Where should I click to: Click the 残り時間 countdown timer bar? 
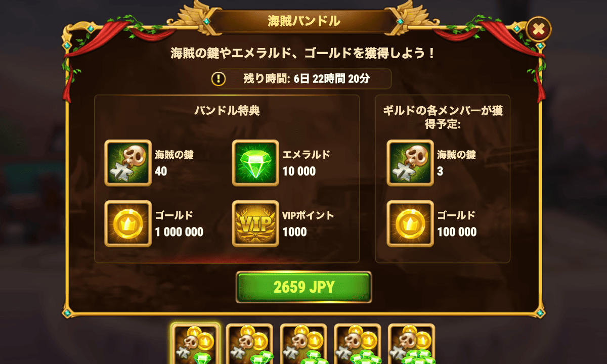pyautogui.click(x=301, y=79)
